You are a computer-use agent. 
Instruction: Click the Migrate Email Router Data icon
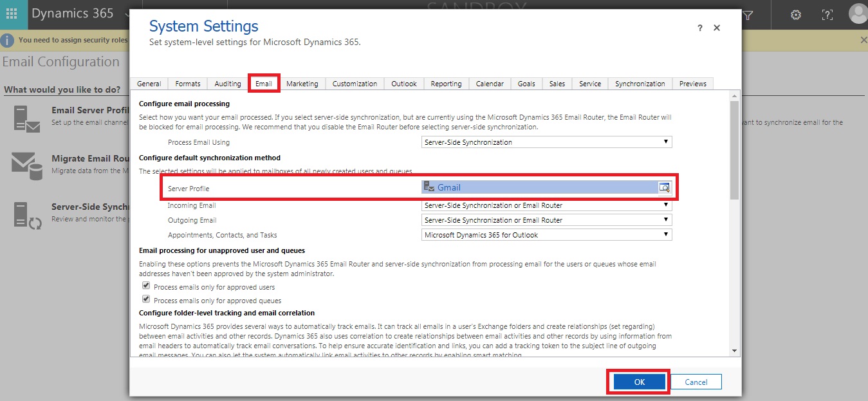tap(26, 166)
